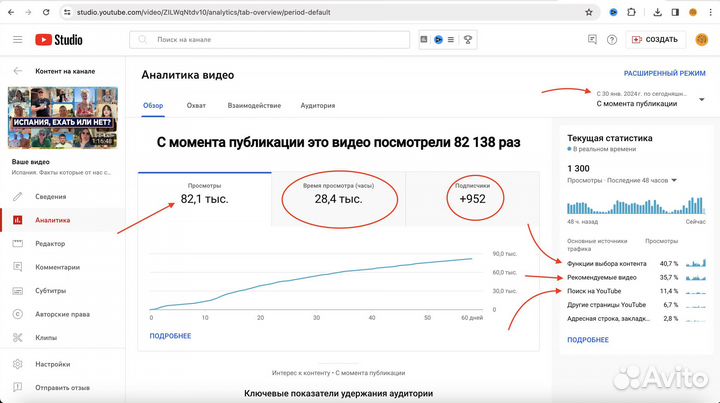Go back via arrow beside Контент на канале

(x=17, y=71)
